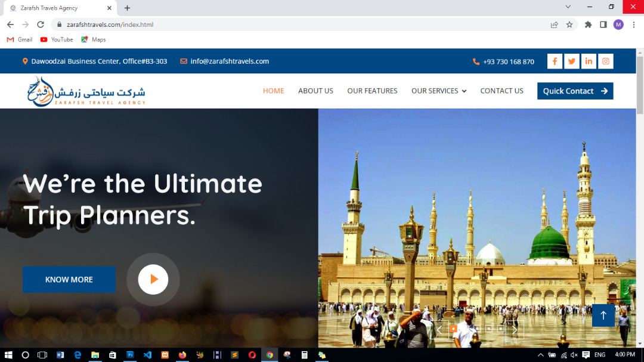Image resolution: width=644 pixels, height=362 pixels.
Task: Open the XAMPP icon in the taskbar
Action: [165, 355]
